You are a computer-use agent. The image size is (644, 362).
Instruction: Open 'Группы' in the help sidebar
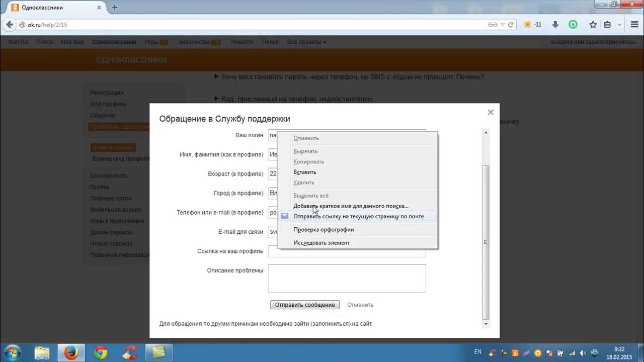[100, 187]
